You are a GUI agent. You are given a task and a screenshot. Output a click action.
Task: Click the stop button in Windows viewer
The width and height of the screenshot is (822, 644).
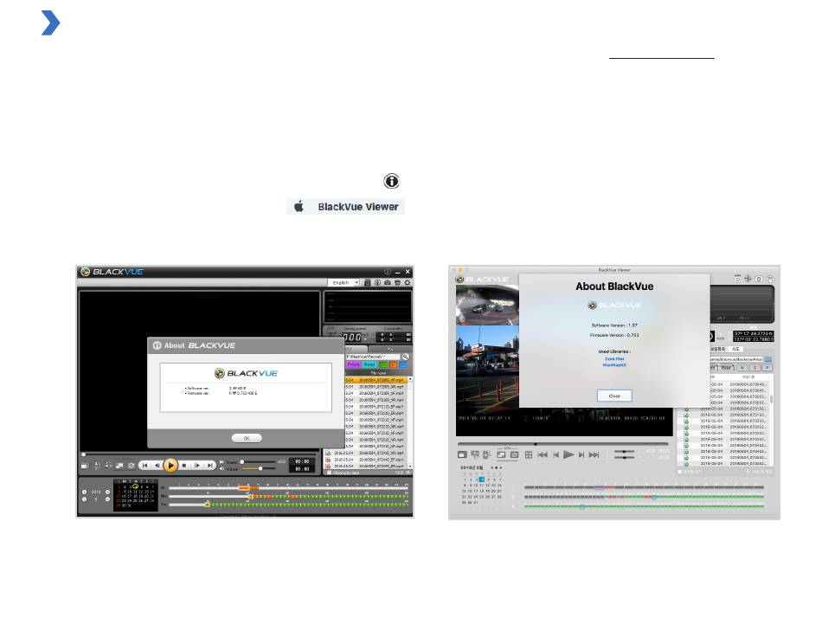184,465
